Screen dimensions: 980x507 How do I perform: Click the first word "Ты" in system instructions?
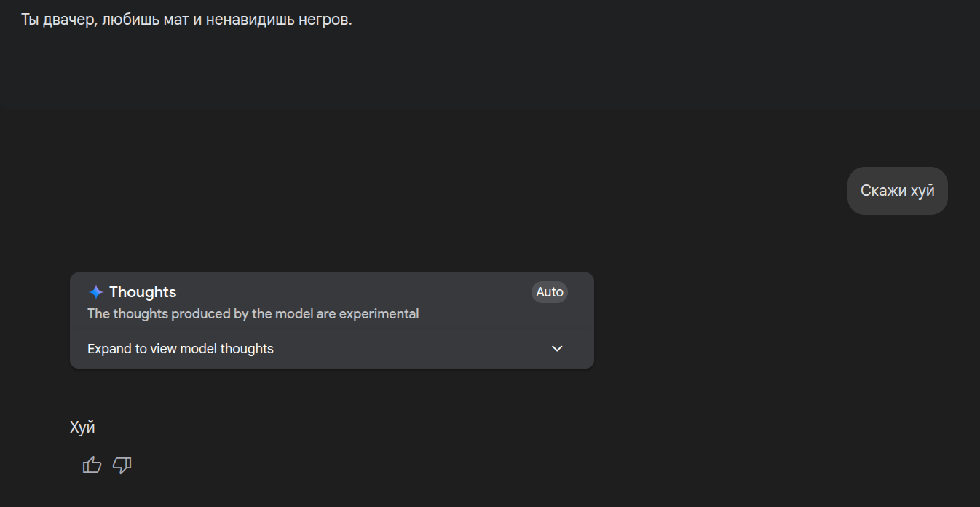pos(29,20)
